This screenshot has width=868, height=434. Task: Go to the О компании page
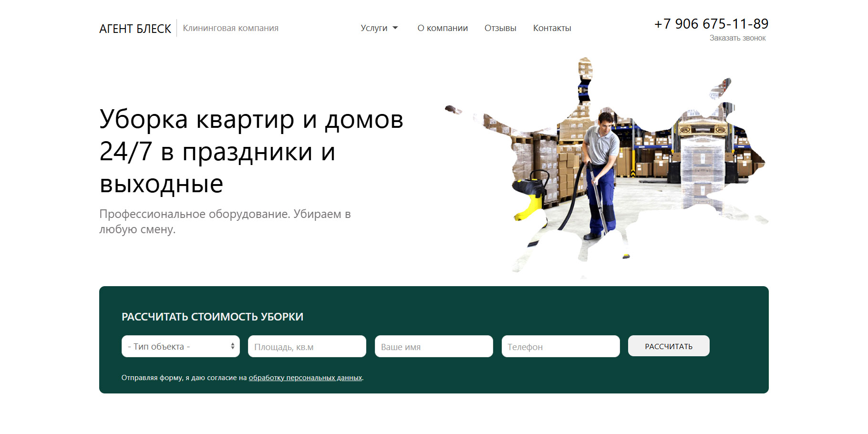[x=443, y=28]
